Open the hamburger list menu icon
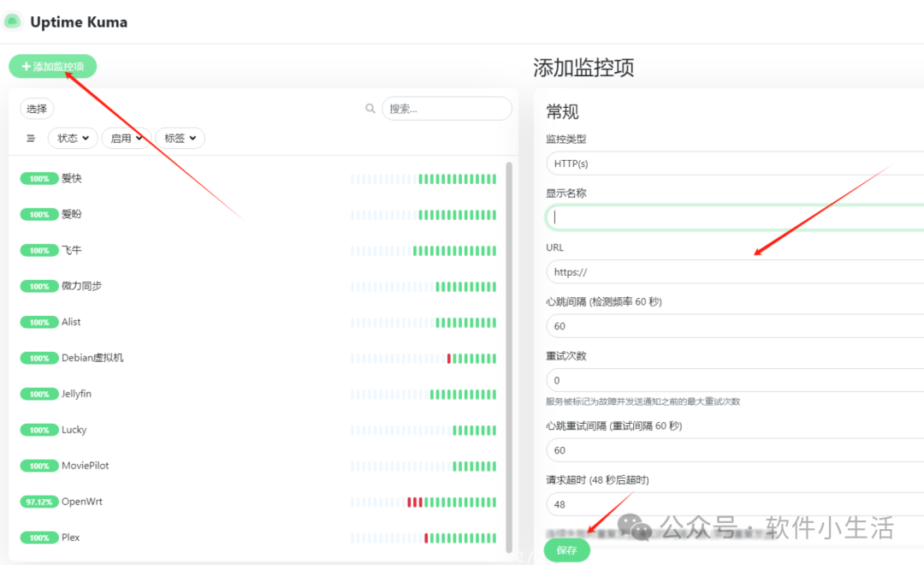 31,138
